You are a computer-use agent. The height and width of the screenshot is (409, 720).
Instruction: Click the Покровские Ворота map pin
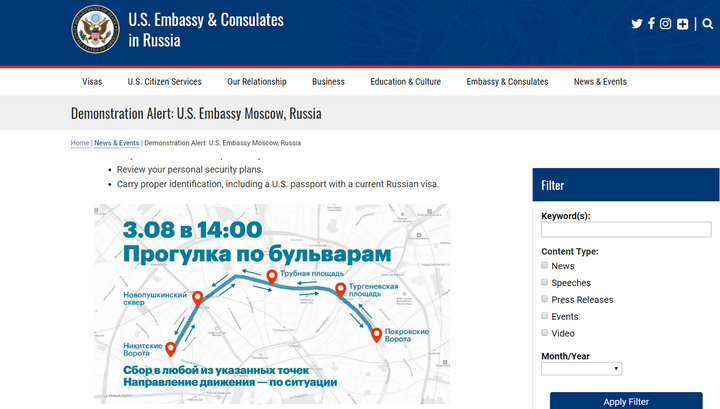click(x=377, y=335)
